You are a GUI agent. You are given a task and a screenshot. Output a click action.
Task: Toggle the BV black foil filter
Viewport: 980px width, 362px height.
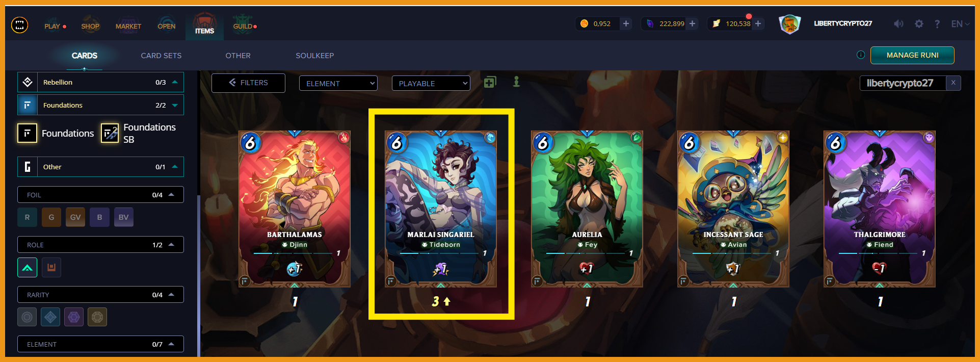(124, 217)
